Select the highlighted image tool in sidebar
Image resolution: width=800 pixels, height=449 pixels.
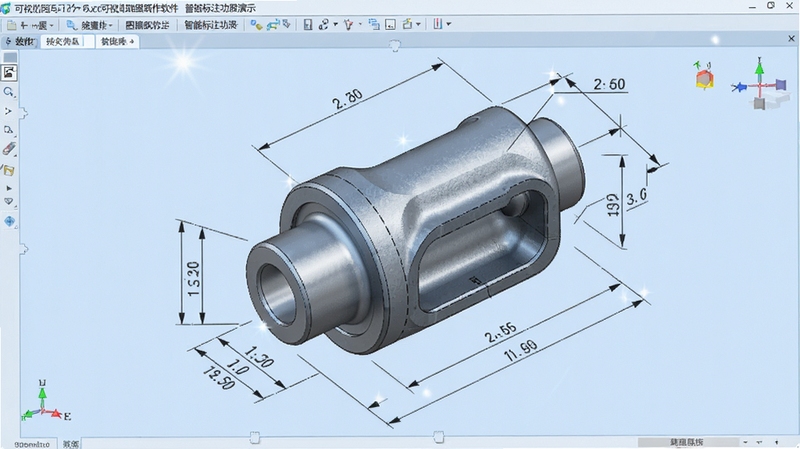[x=9, y=73]
